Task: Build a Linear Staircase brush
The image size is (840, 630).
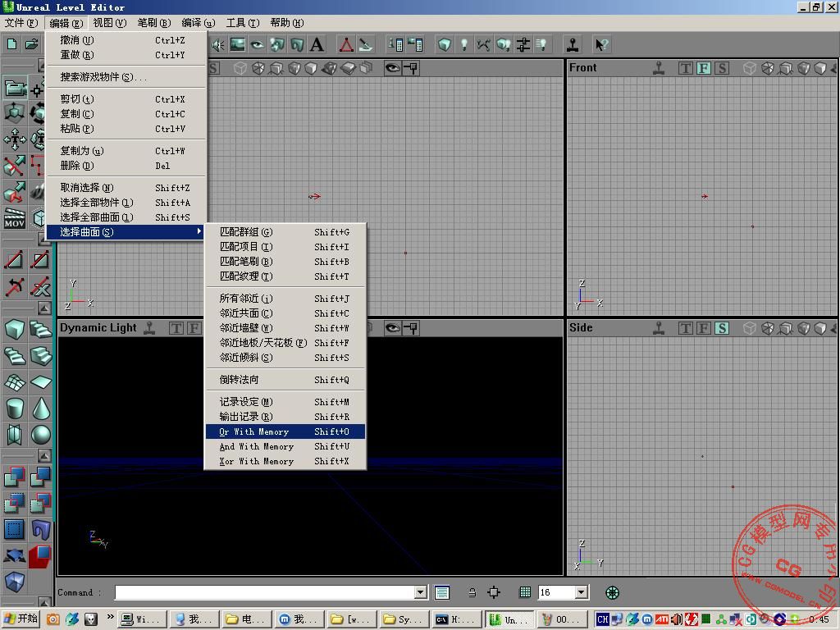Action: (x=40, y=354)
